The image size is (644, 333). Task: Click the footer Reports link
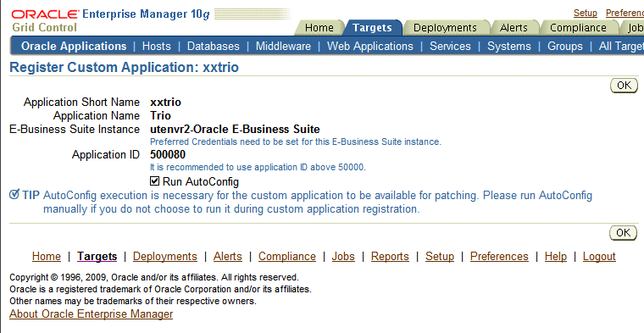390,256
